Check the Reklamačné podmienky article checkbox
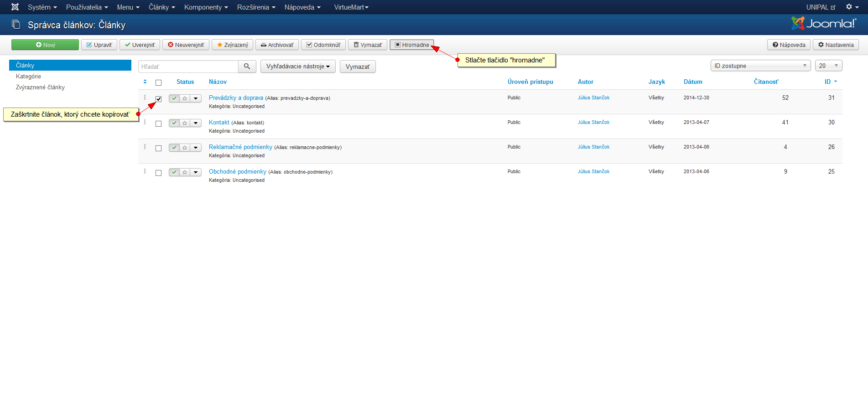 pyautogui.click(x=158, y=148)
